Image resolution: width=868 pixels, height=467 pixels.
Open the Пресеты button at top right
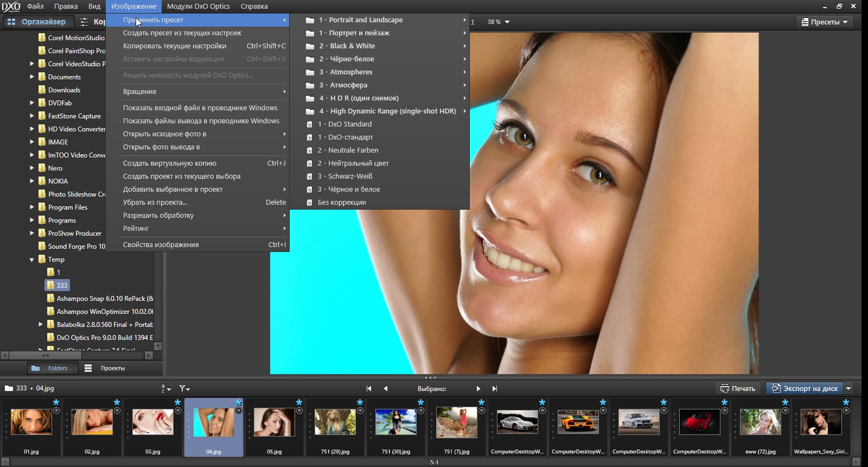point(825,22)
